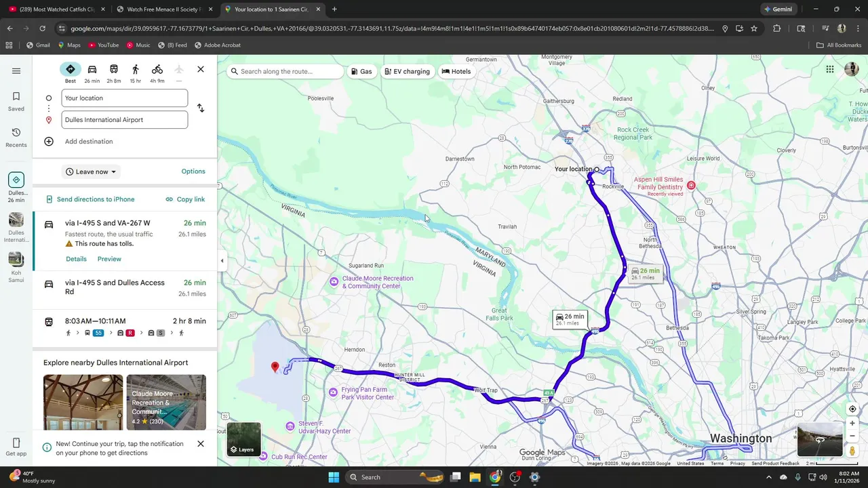The width and height of the screenshot is (868, 488).
Task: Open Dulles 26 min directions shortcut
Action: (x=16, y=188)
